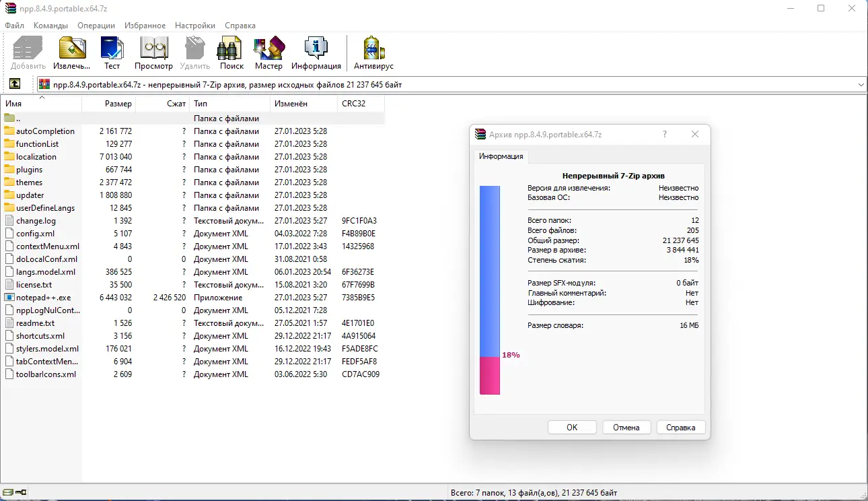868x501 pixels.
Task: Click the size value 7 013 040
Action: coord(116,157)
